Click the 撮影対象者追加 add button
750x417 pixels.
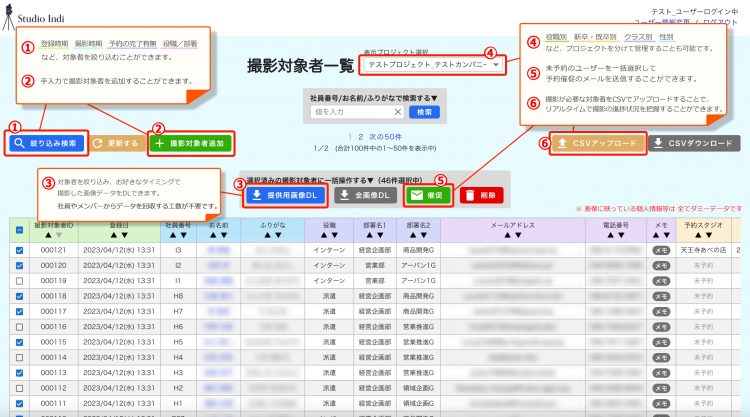191,143
